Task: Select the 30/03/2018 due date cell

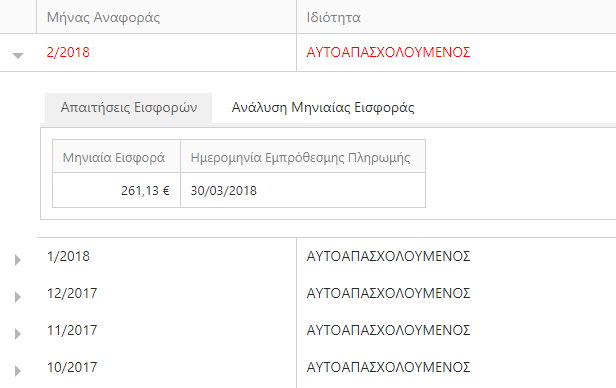Action: (303, 190)
